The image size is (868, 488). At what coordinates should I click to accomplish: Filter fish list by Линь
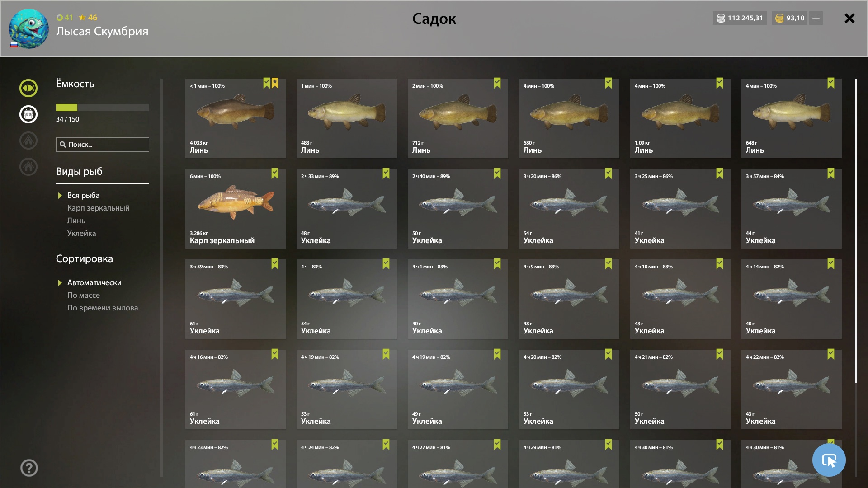pos(76,221)
